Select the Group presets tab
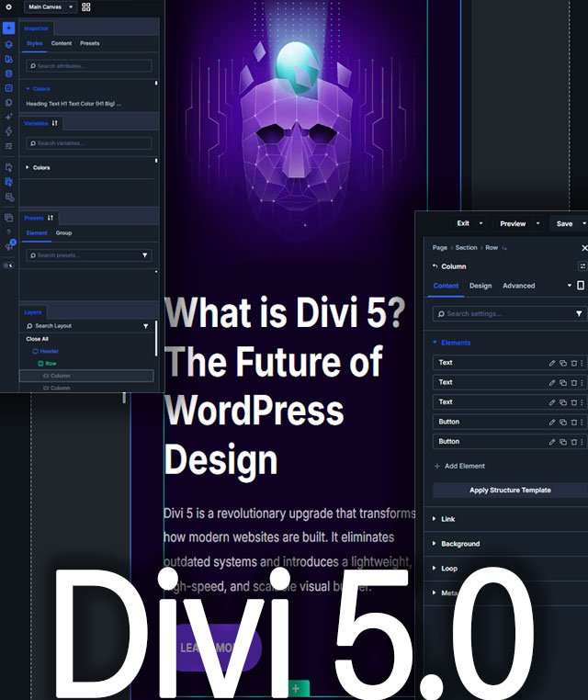588x700 pixels. click(x=63, y=233)
